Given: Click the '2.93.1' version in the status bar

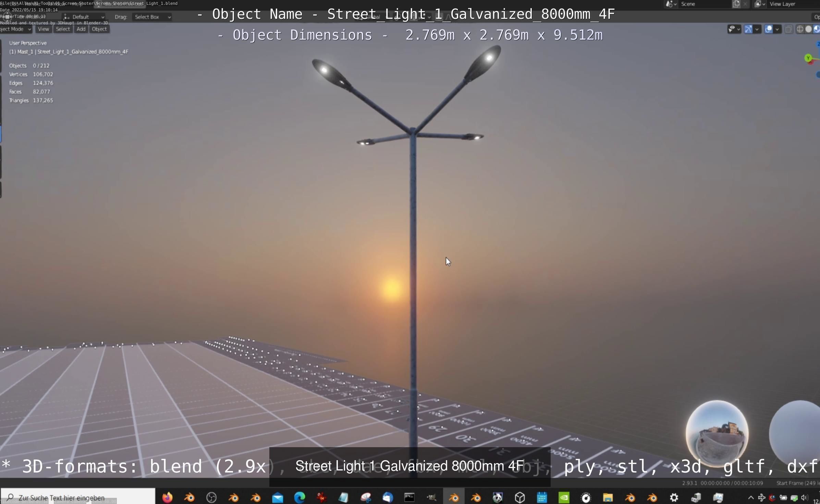Looking at the screenshot, I should [689, 483].
